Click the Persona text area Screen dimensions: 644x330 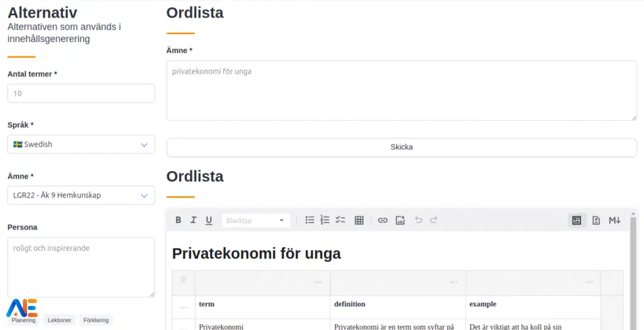pos(81,267)
